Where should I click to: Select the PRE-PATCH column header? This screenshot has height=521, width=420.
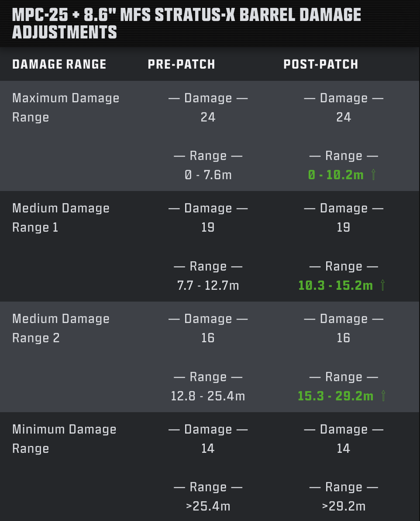tap(182, 64)
